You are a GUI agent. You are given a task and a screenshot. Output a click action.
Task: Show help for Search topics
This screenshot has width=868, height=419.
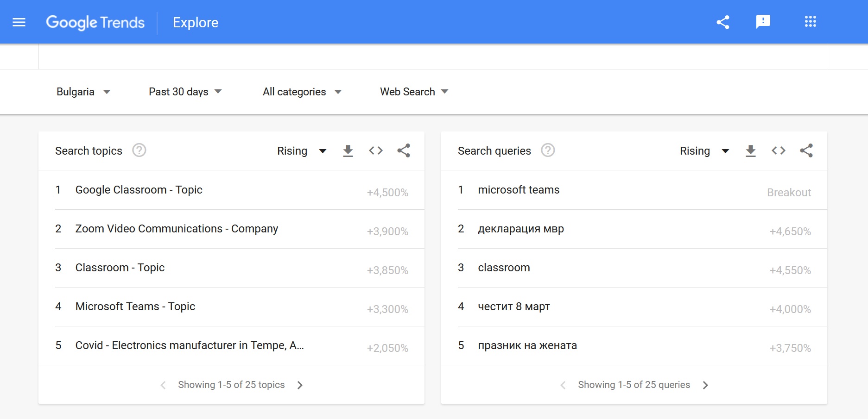click(x=139, y=150)
